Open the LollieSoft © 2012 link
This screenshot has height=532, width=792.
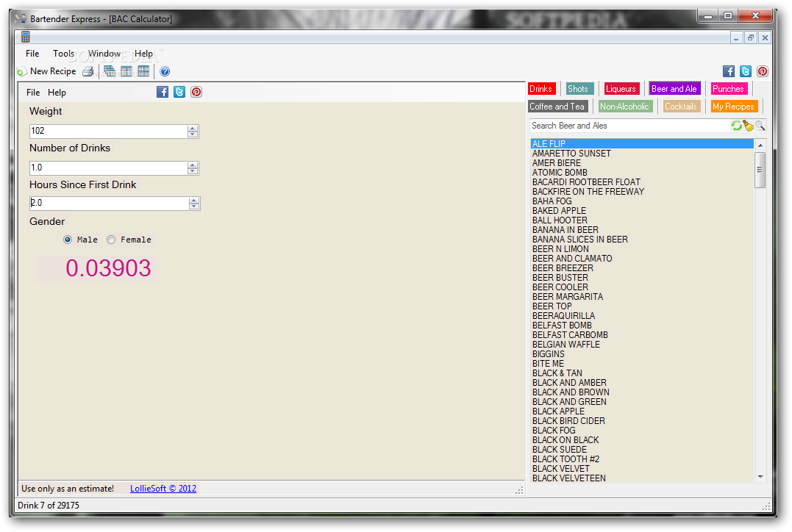[163, 489]
